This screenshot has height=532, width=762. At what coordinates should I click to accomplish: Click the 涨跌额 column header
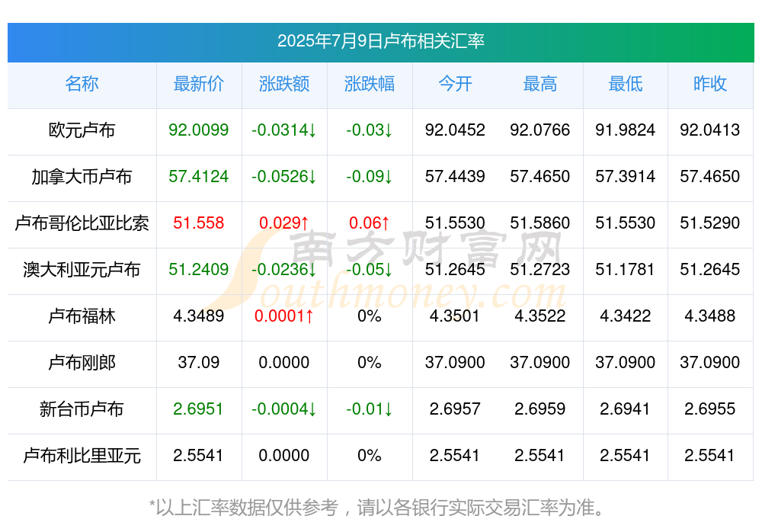pos(284,84)
